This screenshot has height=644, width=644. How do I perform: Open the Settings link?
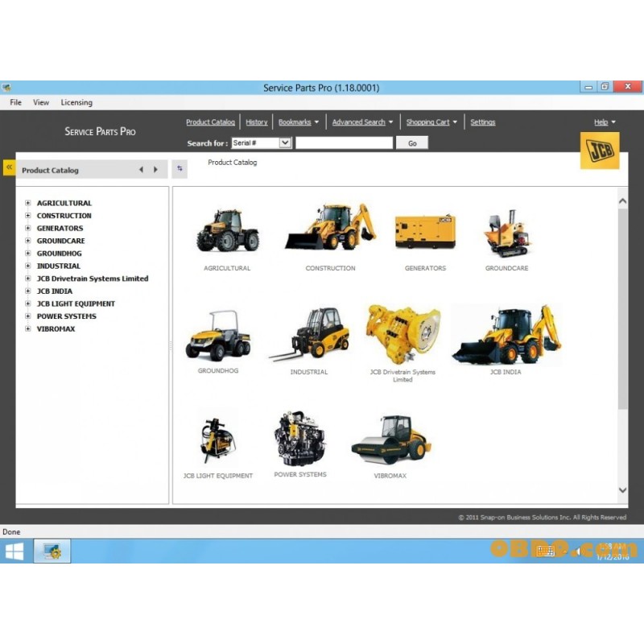tap(482, 122)
